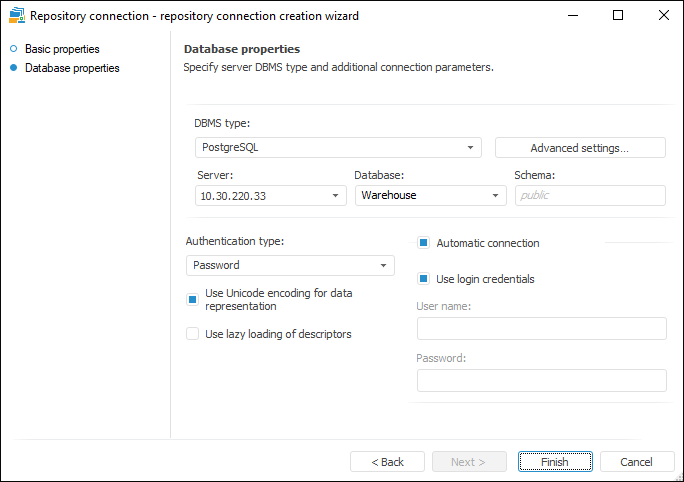Click the repository connection title bar icon

16,16
